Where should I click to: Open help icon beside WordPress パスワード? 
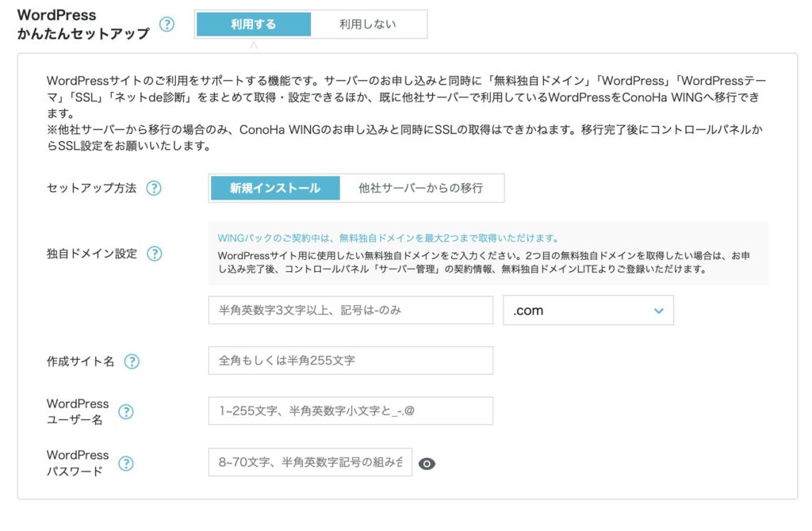126,463
